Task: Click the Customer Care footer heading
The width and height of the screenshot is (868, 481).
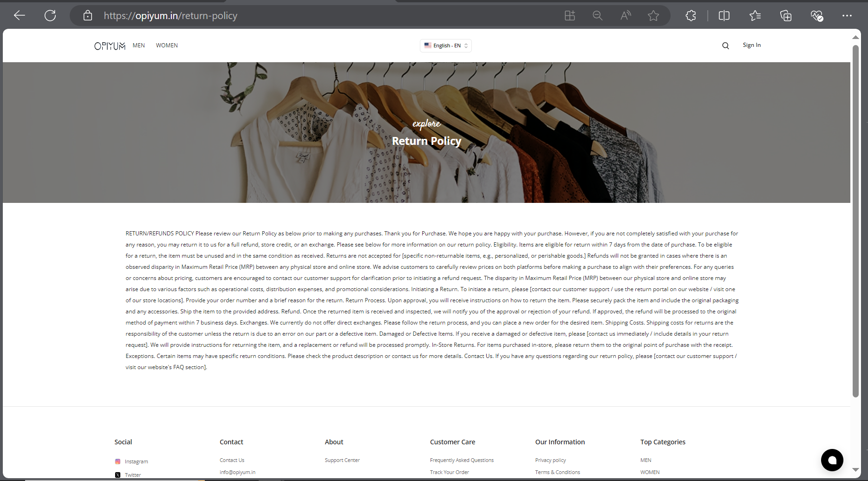Action: coord(452,442)
